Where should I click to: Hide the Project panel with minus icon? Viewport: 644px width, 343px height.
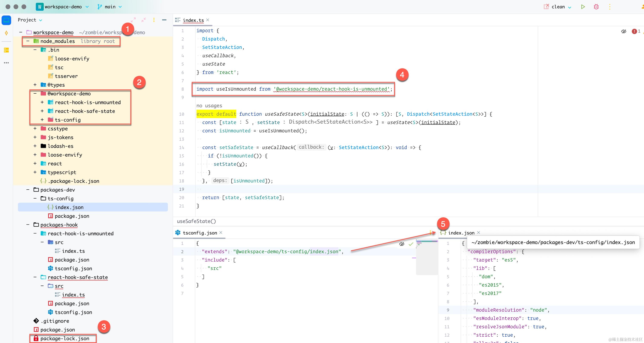(164, 20)
